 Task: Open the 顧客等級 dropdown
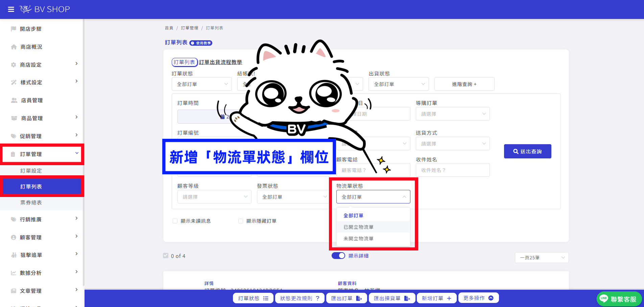tap(214, 197)
